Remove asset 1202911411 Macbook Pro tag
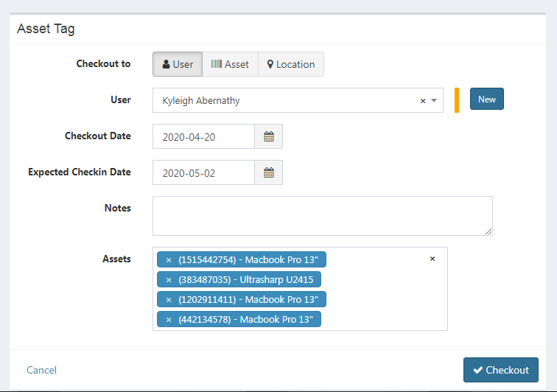557x392 pixels. (x=169, y=300)
